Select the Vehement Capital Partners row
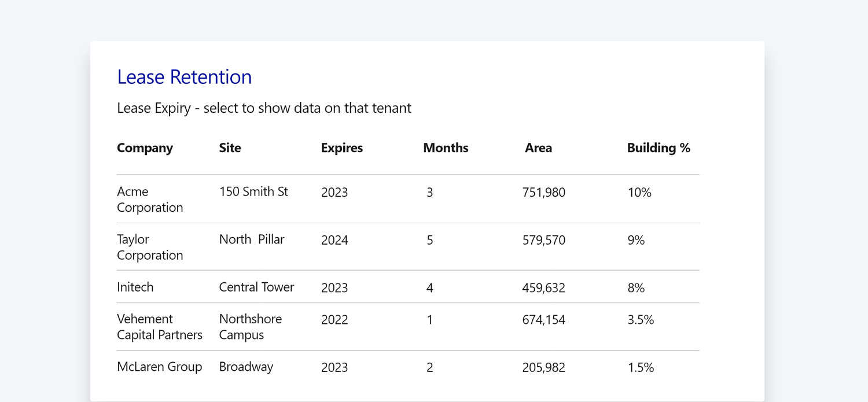868x402 pixels. [x=160, y=327]
